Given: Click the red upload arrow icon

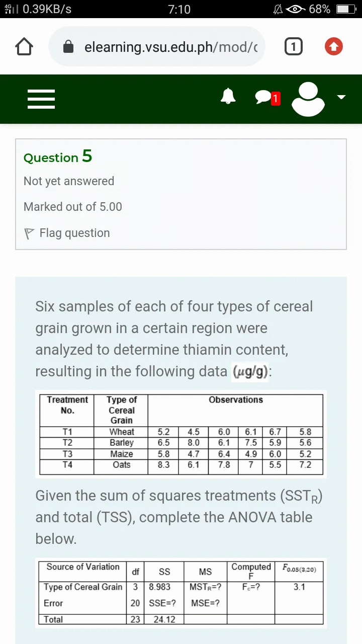Looking at the screenshot, I should click(x=334, y=46).
